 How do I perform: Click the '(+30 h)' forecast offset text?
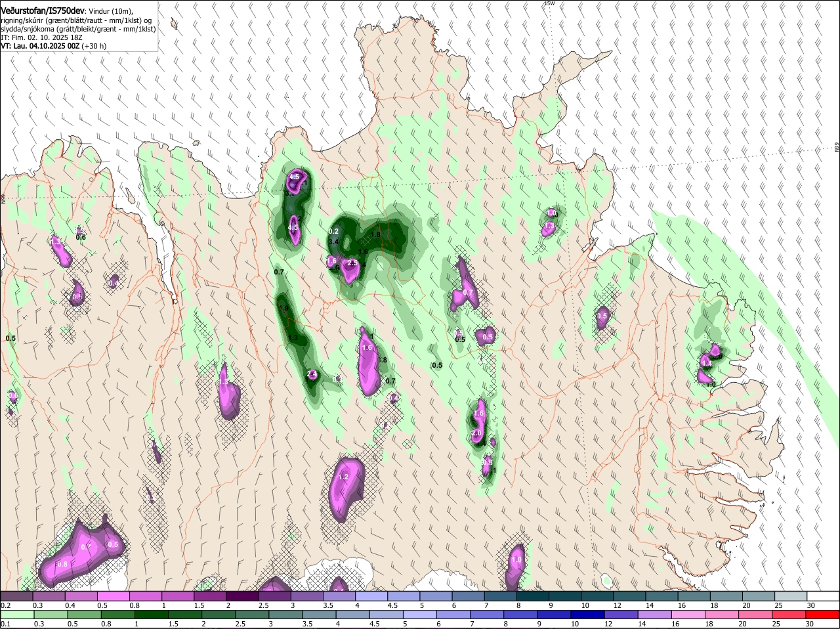tap(94, 47)
